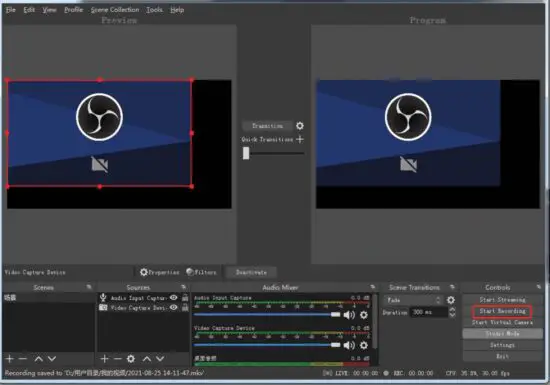Decrease transition duration with down arrow
550x385 pixels.
pos(452,315)
